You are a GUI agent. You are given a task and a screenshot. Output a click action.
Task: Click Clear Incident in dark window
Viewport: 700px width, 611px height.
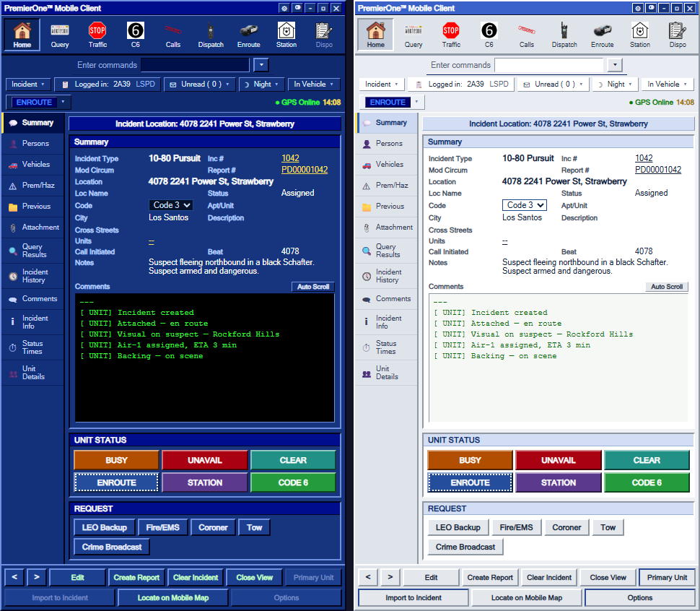click(x=196, y=578)
